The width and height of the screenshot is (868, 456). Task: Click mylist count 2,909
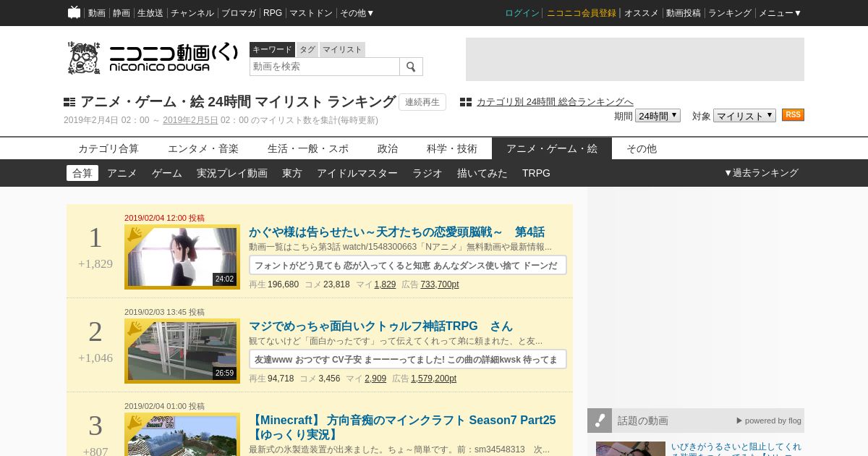(x=375, y=379)
